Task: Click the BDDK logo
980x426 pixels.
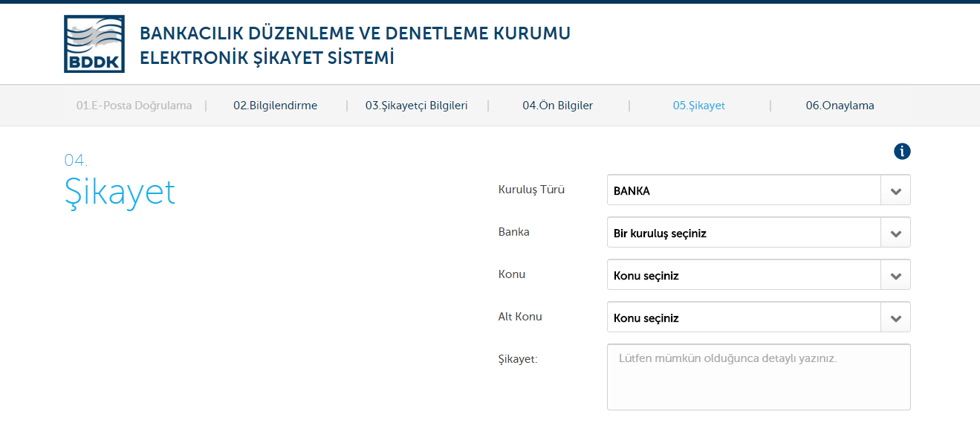Action: (94, 44)
